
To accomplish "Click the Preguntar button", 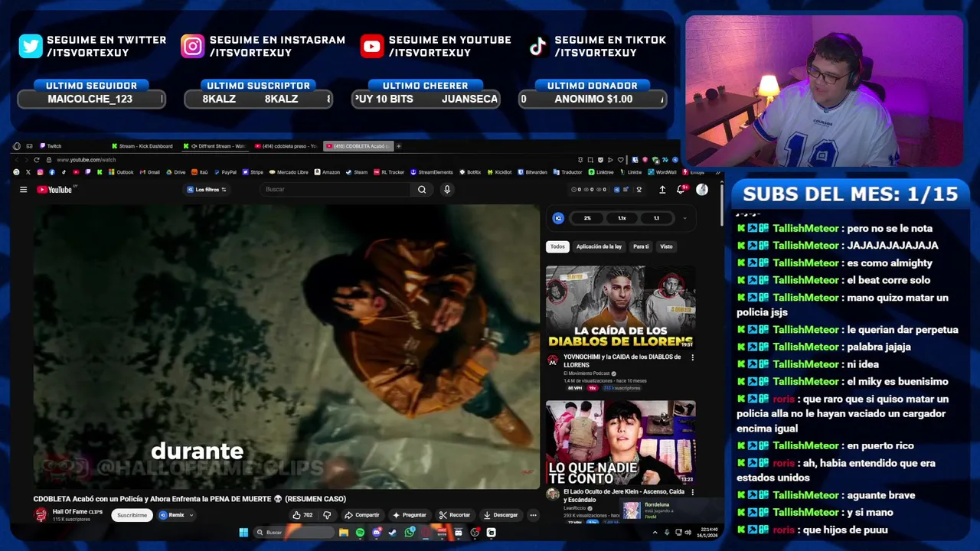I will pyautogui.click(x=409, y=515).
